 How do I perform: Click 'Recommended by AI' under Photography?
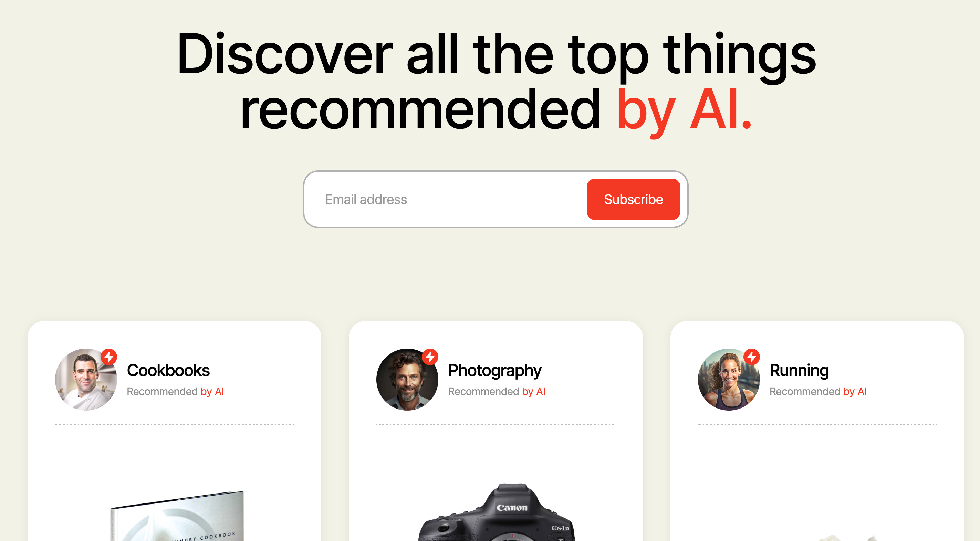click(497, 392)
